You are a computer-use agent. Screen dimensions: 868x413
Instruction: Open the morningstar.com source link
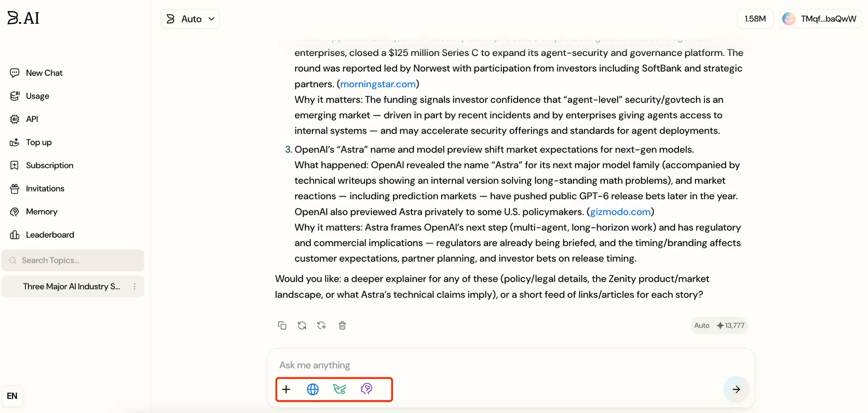378,84
